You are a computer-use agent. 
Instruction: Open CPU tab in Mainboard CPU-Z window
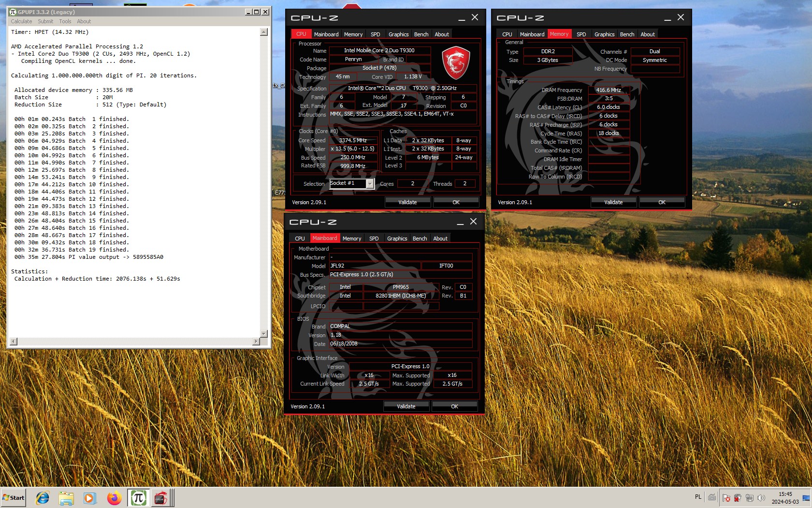300,239
